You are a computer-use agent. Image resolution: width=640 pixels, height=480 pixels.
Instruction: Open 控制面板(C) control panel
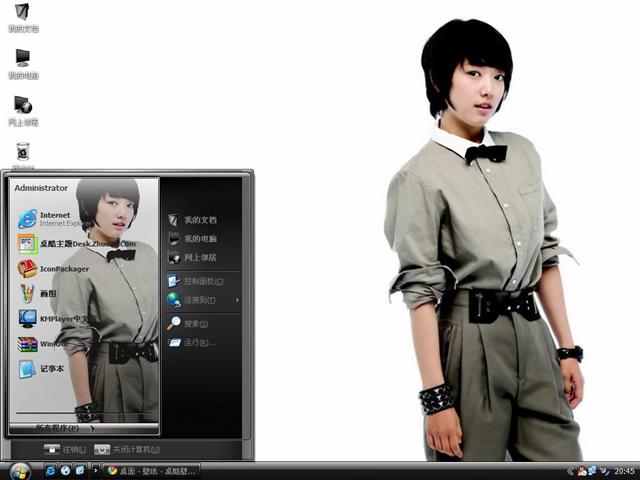(195, 281)
